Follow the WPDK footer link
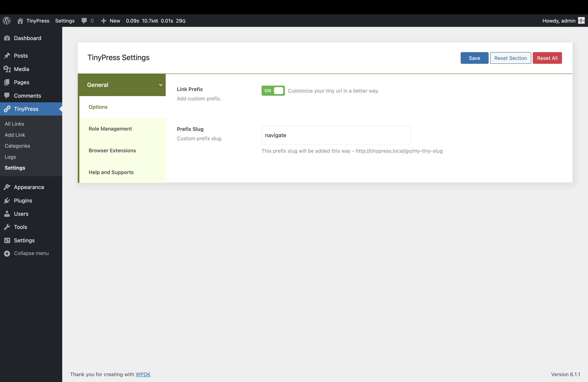Image resolution: width=588 pixels, height=382 pixels. point(143,374)
